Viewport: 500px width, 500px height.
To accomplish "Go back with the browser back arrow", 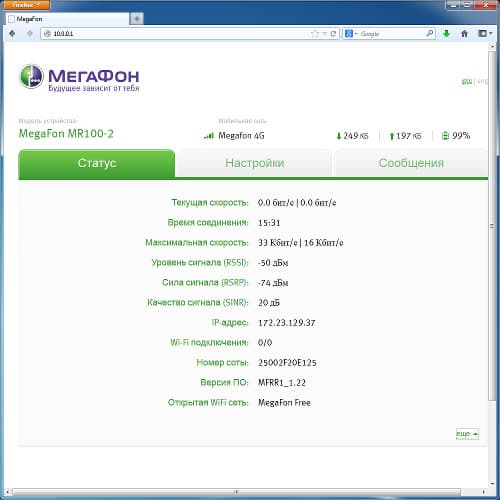I will (x=13, y=33).
